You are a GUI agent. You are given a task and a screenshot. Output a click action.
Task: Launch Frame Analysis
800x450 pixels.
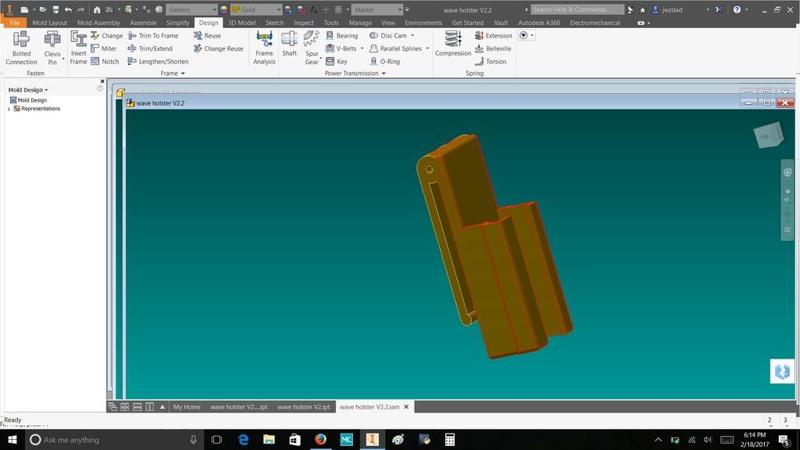(264, 47)
